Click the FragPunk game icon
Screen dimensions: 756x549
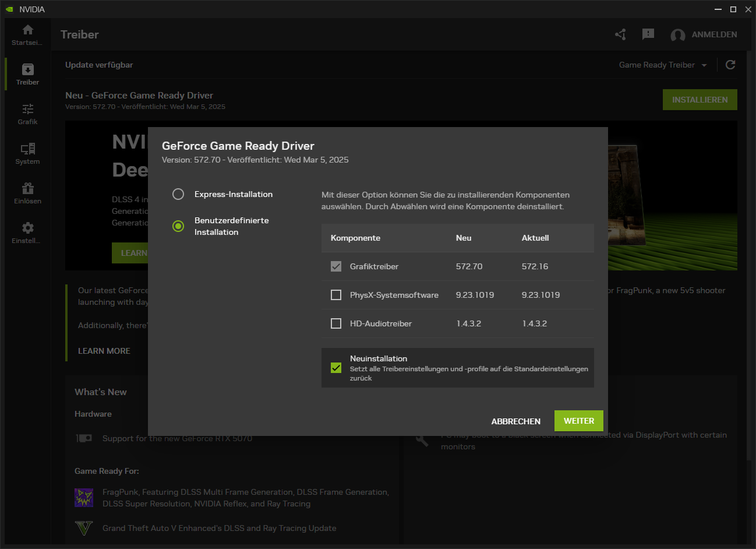(x=84, y=497)
